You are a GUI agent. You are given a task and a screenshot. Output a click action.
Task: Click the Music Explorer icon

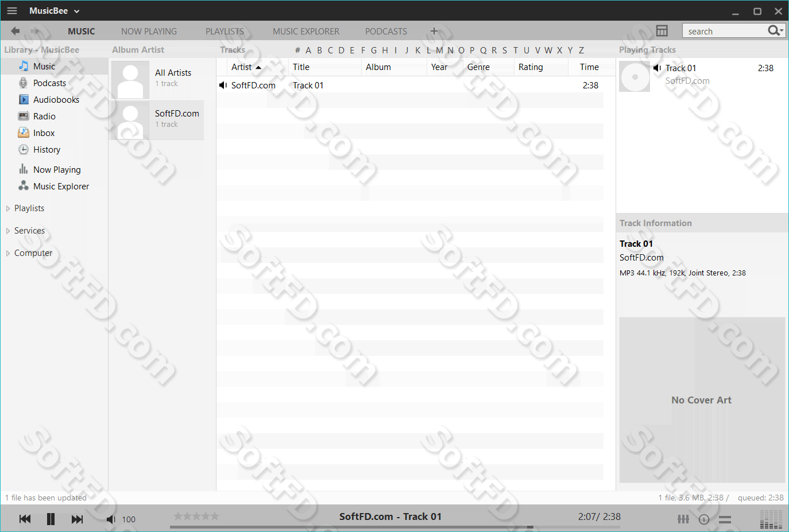(24, 185)
